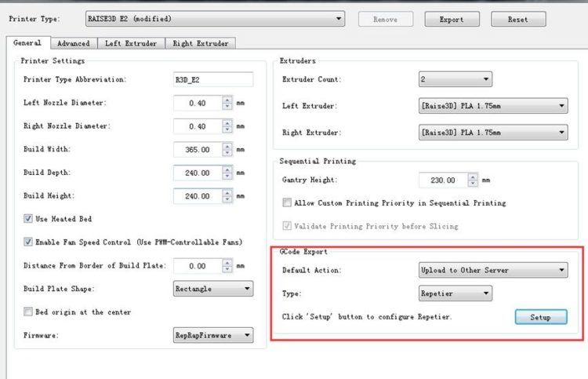Edit the Printer Type Abbreviation field
Viewport: 588px width, 379px height.
[x=213, y=79]
